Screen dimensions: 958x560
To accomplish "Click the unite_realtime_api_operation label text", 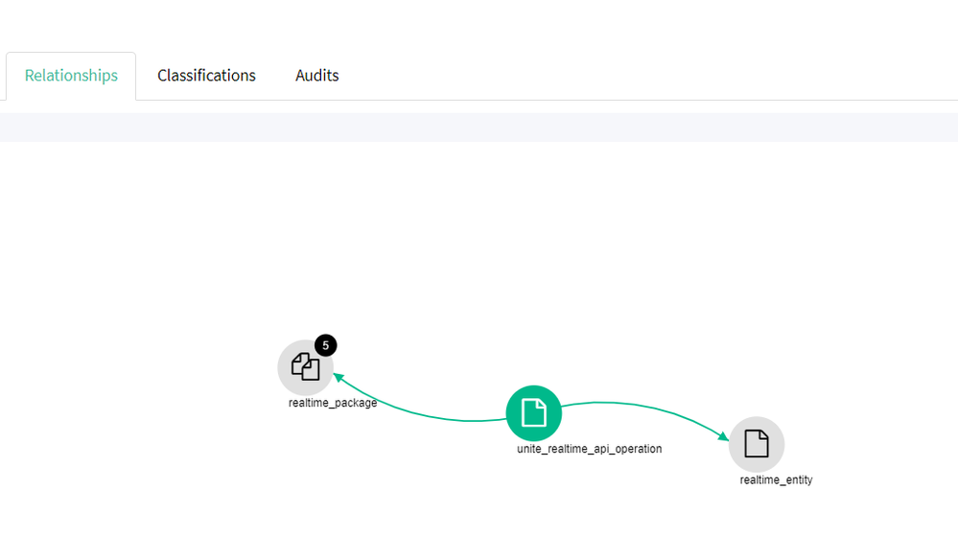I will point(589,449).
